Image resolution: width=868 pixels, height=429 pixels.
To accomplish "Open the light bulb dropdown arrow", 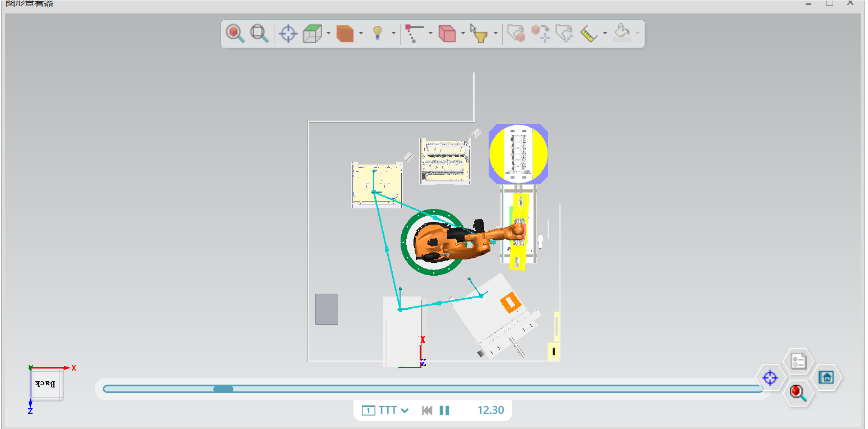I will point(393,34).
